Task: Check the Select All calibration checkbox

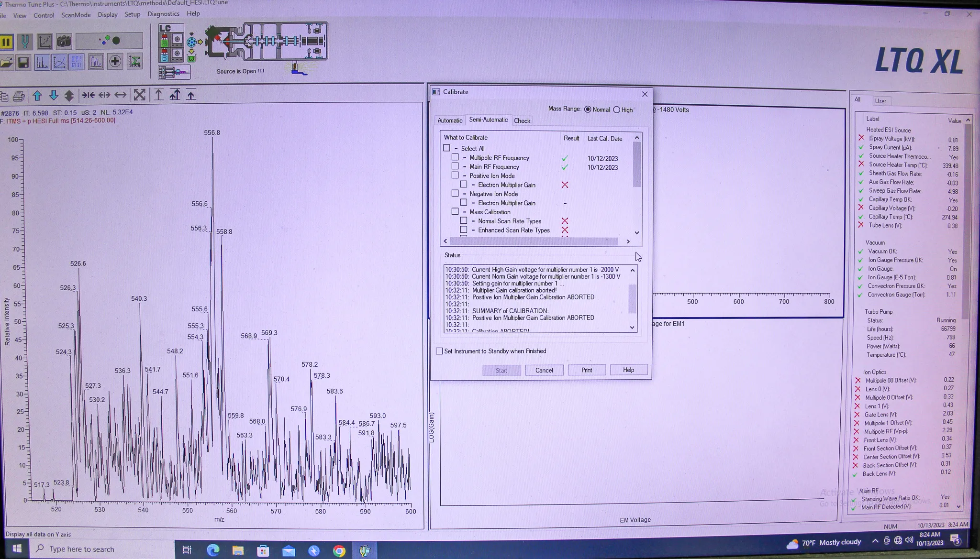Action: click(445, 147)
